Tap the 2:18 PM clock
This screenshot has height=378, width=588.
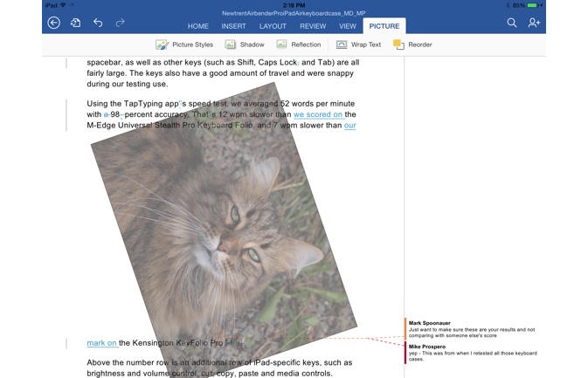click(x=294, y=5)
